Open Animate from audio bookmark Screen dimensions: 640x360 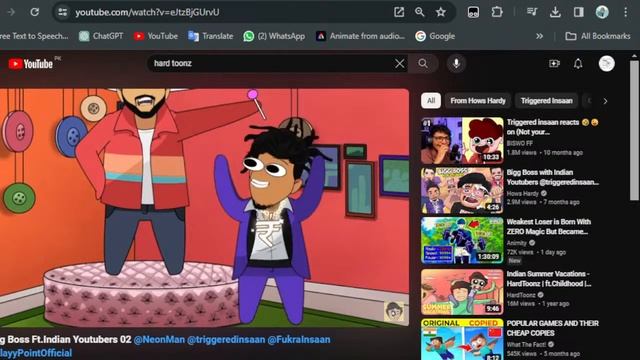tap(360, 36)
